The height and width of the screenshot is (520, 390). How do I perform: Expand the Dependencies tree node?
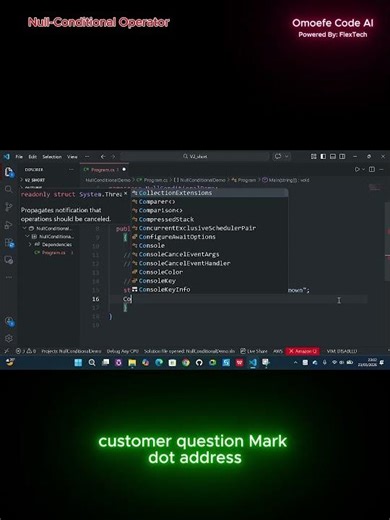click(x=30, y=245)
